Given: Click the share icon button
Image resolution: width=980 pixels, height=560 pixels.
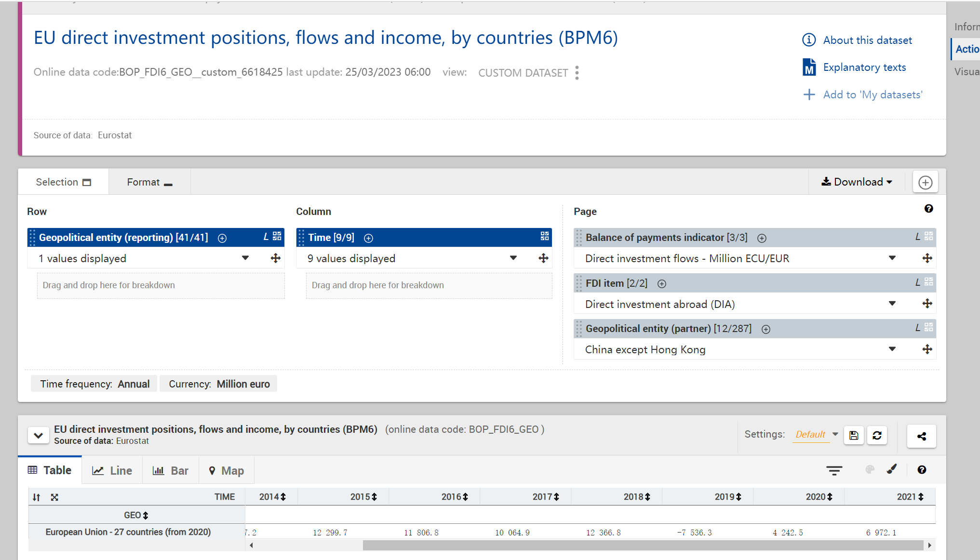Looking at the screenshot, I should point(921,436).
